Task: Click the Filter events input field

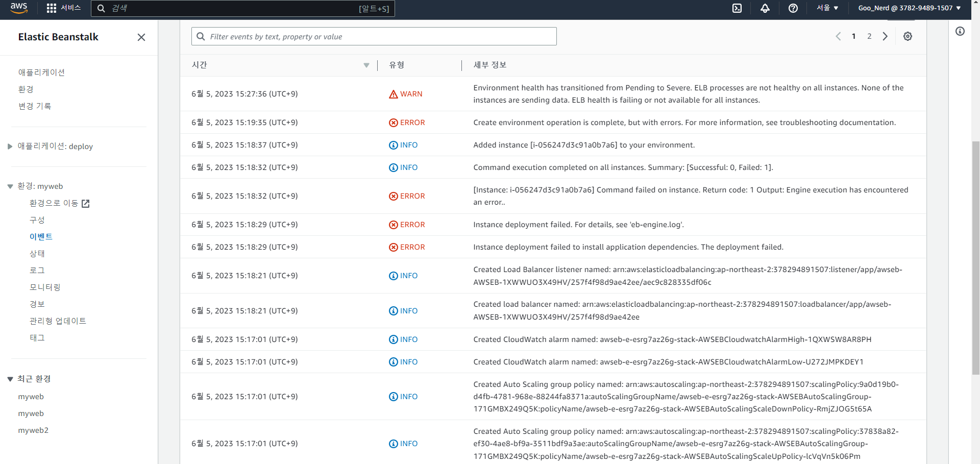Action: coord(374,36)
